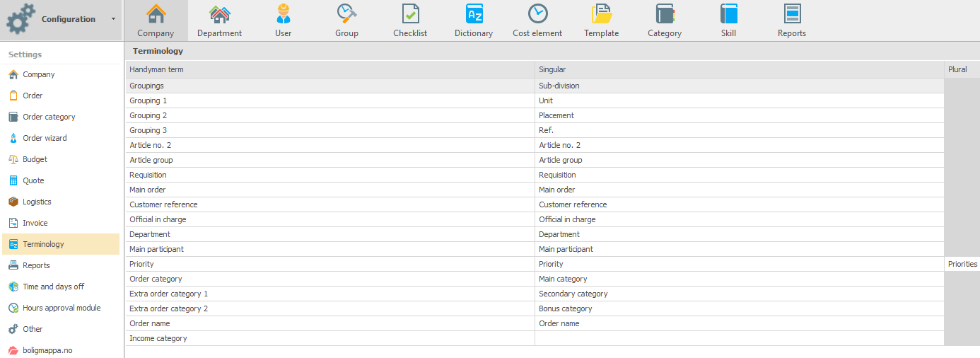Select Company in Settings sidebar

[61, 74]
